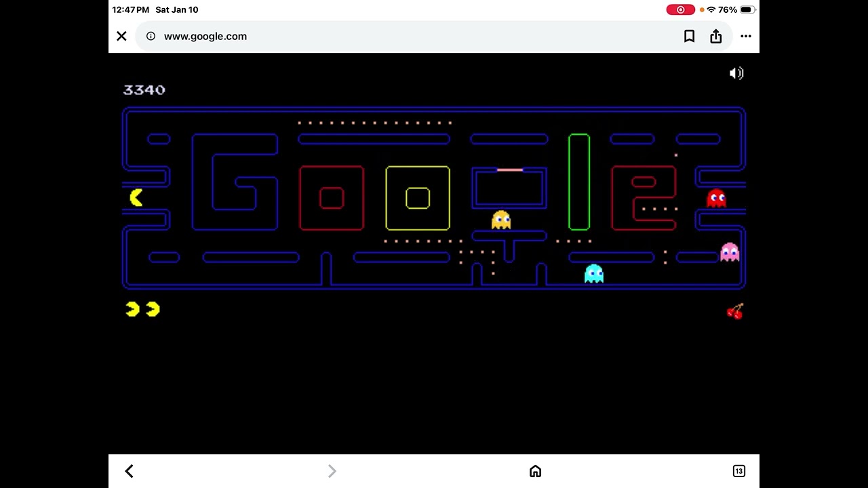Tap the Wi-Fi icon in status bar
This screenshot has height=488, width=868.
point(711,9)
